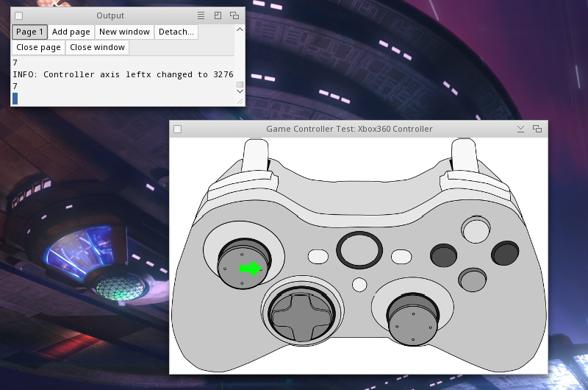The height and width of the screenshot is (390, 588).
Task: Click the left analog stick on controller
Action: coord(244,263)
